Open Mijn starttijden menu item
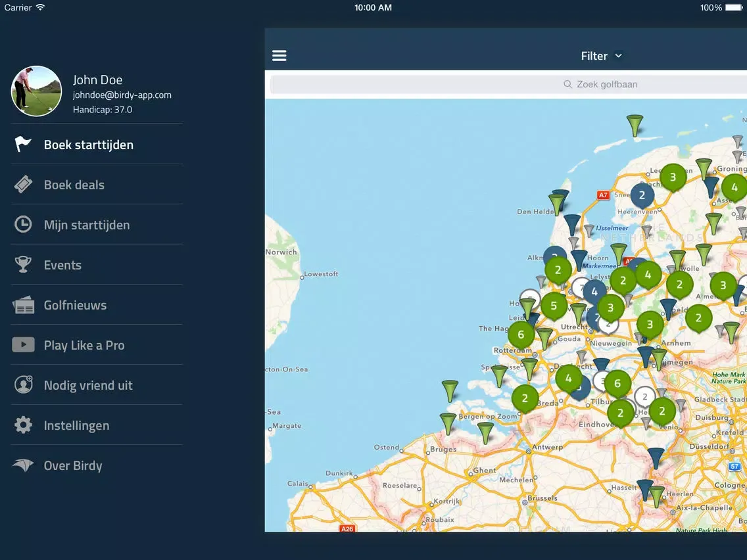The image size is (747, 560). [97, 224]
